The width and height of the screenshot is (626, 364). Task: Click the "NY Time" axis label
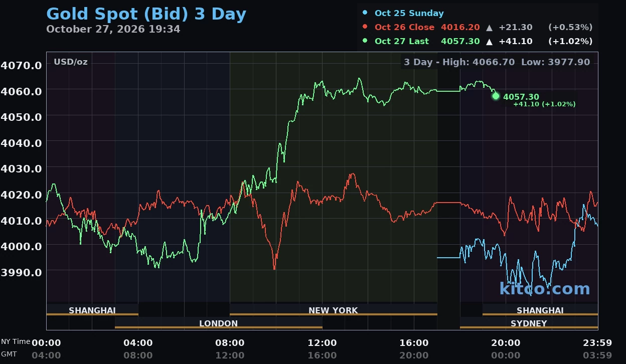[x=15, y=342]
